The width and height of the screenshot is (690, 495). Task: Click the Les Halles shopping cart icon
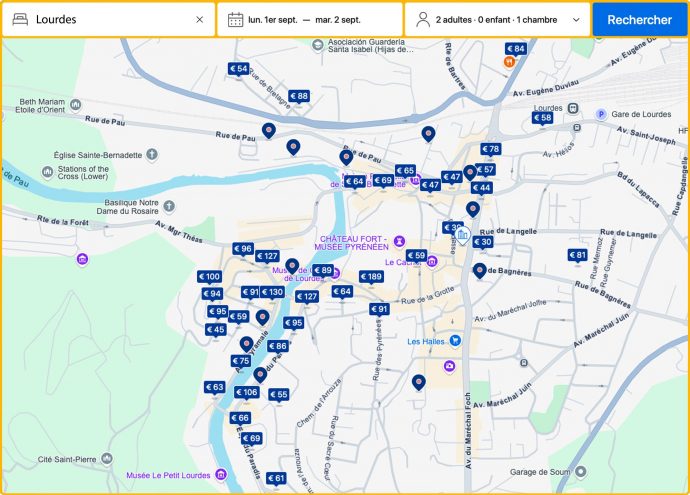(x=455, y=341)
